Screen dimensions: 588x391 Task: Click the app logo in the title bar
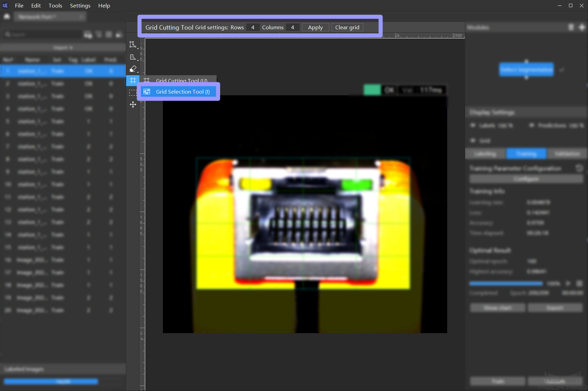5,5
